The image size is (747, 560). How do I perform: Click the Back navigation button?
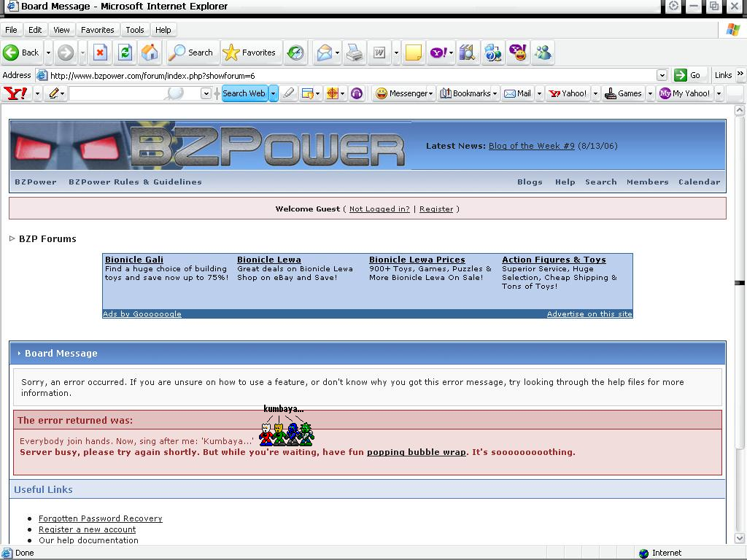pos(21,52)
